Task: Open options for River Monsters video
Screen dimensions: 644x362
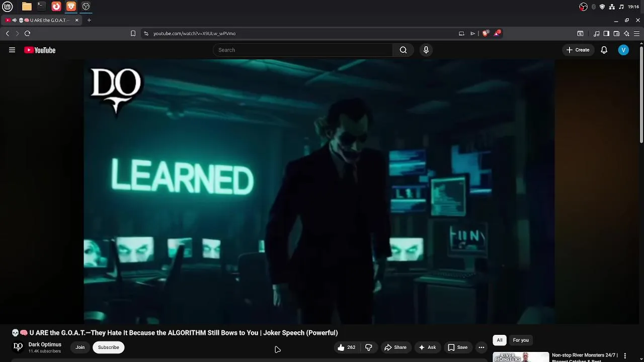Action: click(x=625, y=356)
